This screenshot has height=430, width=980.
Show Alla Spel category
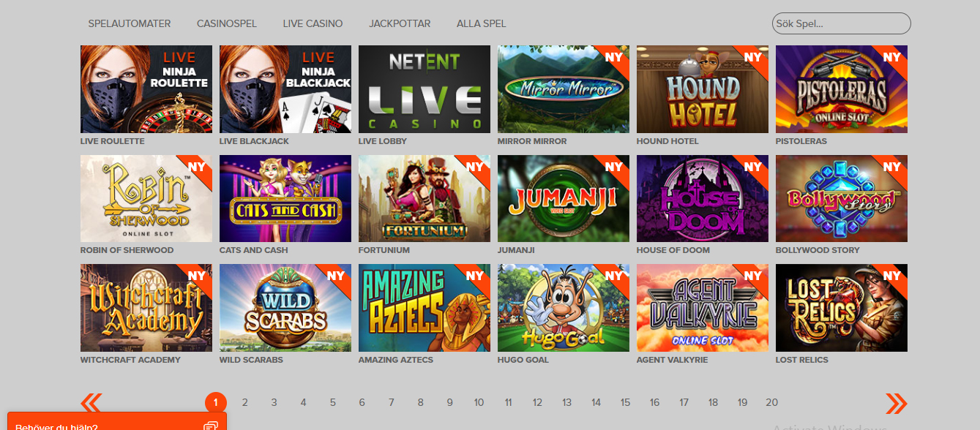pos(481,23)
